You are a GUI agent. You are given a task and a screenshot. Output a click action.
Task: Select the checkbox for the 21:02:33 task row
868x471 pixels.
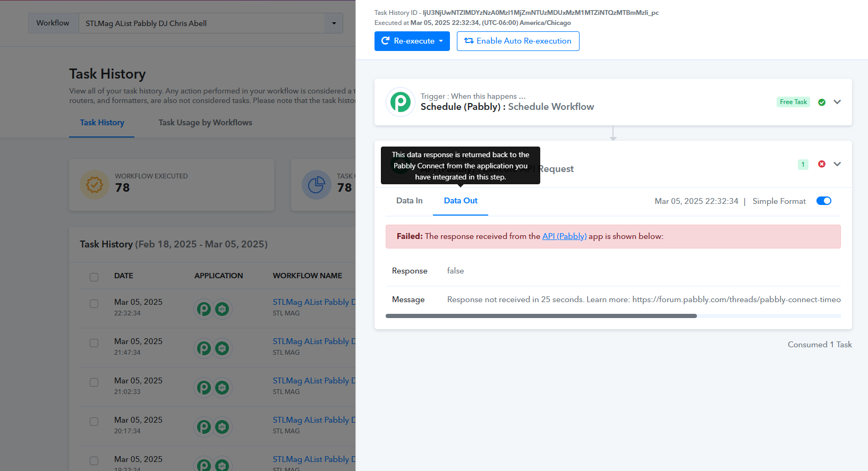[x=94, y=382]
